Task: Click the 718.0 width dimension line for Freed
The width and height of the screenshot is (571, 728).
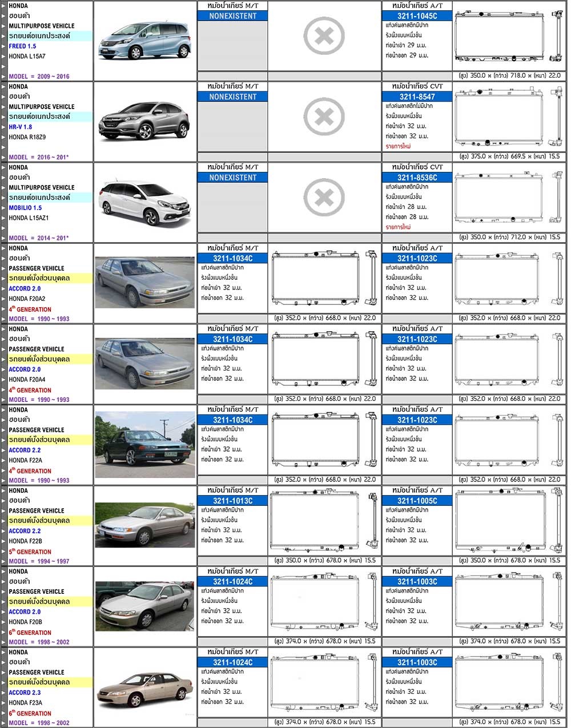Action: pos(510,75)
